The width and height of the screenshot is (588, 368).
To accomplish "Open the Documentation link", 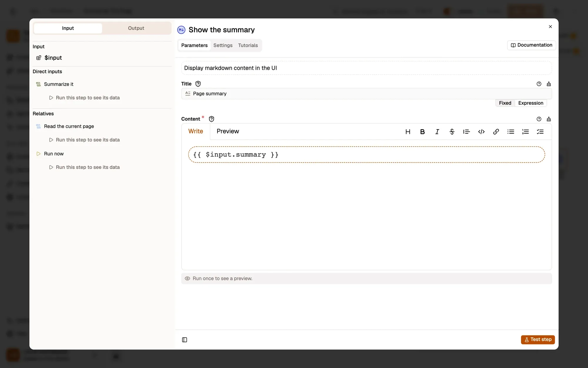I will pyautogui.click(x=532, y=45).
